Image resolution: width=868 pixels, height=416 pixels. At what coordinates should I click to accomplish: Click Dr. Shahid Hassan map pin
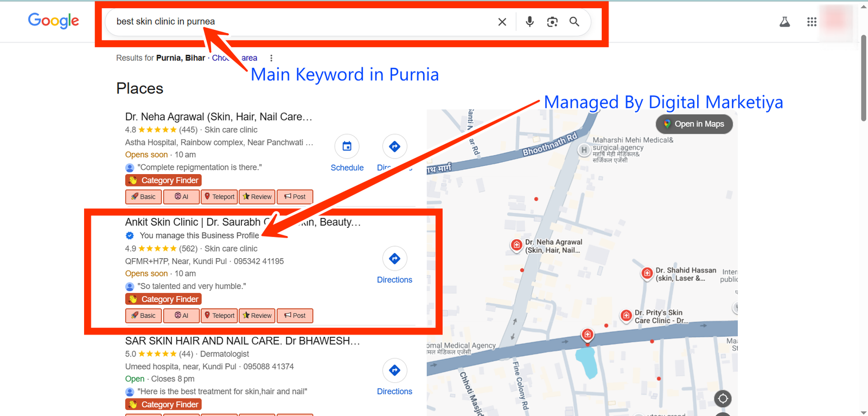click(647, 273)
